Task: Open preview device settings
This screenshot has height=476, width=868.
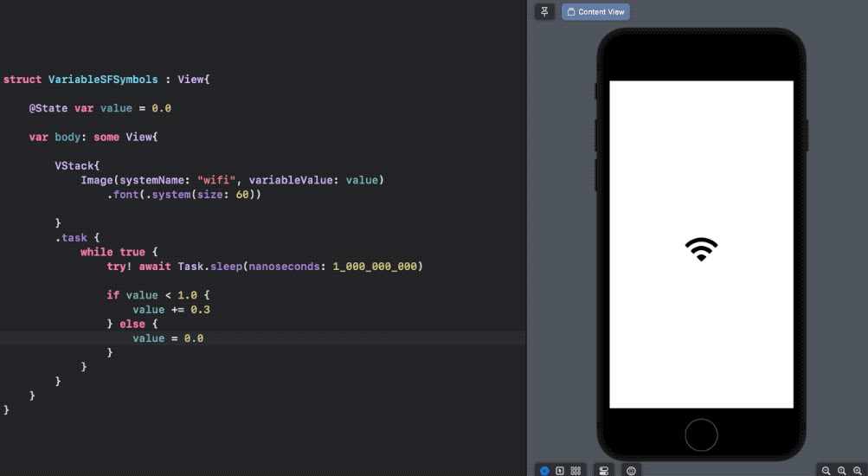Action: pos(604,471)
